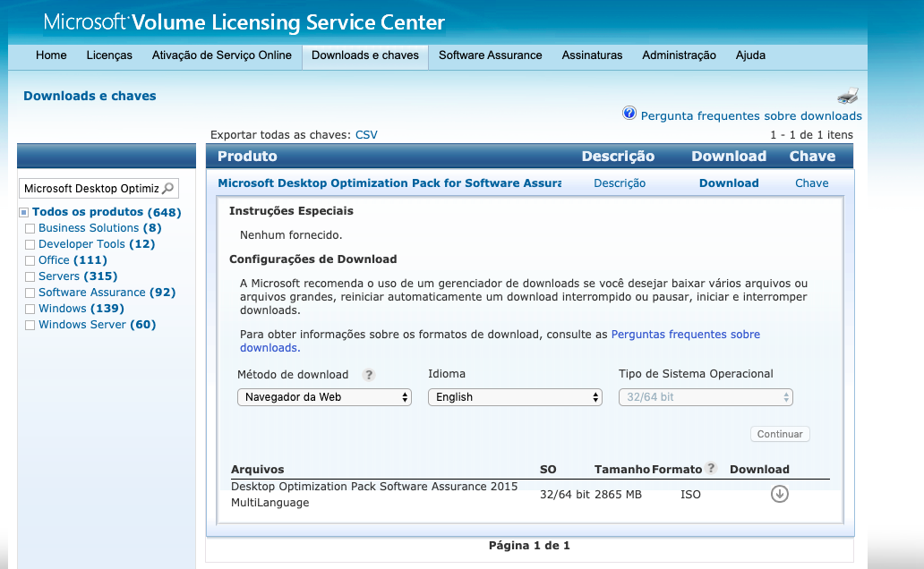Open the Licenças menu tab
924x569 pixels.
pos(109,55)
